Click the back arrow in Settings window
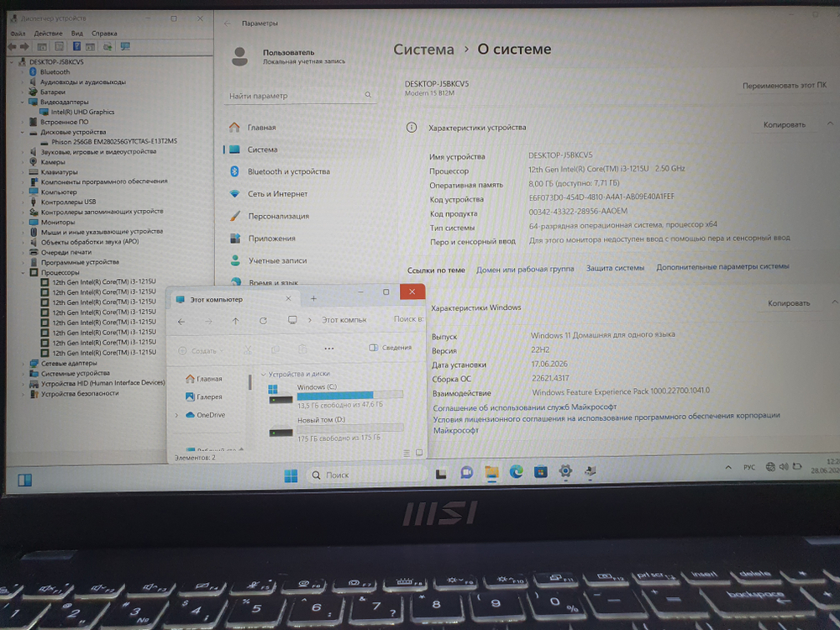The image size is (840, 630). coord(227,24)
